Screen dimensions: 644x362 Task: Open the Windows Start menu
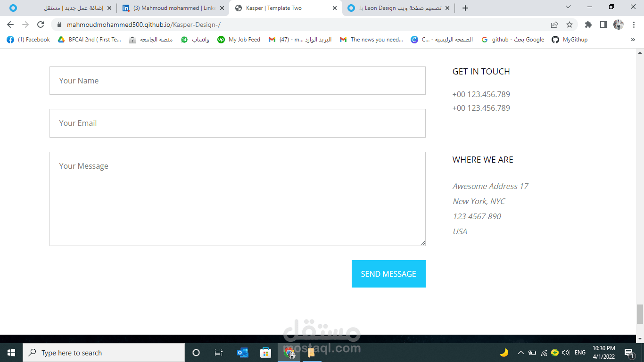[11, 353]
